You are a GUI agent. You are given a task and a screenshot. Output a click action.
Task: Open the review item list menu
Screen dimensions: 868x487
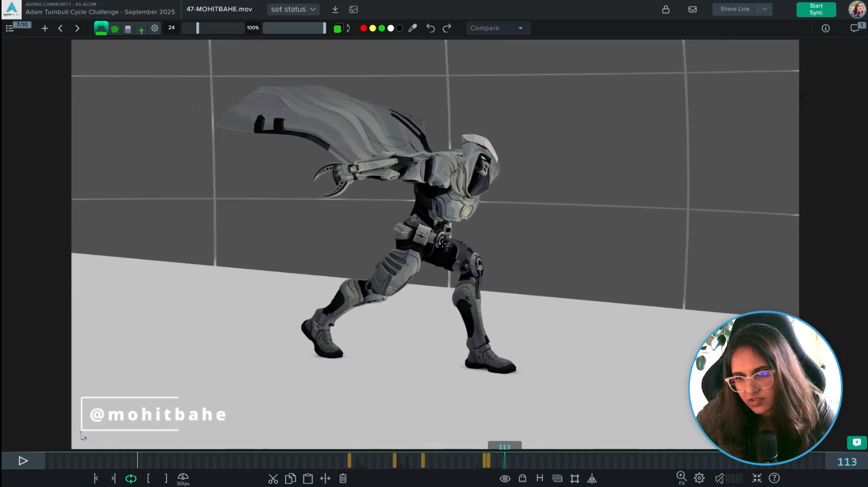(x=10, y=28)
